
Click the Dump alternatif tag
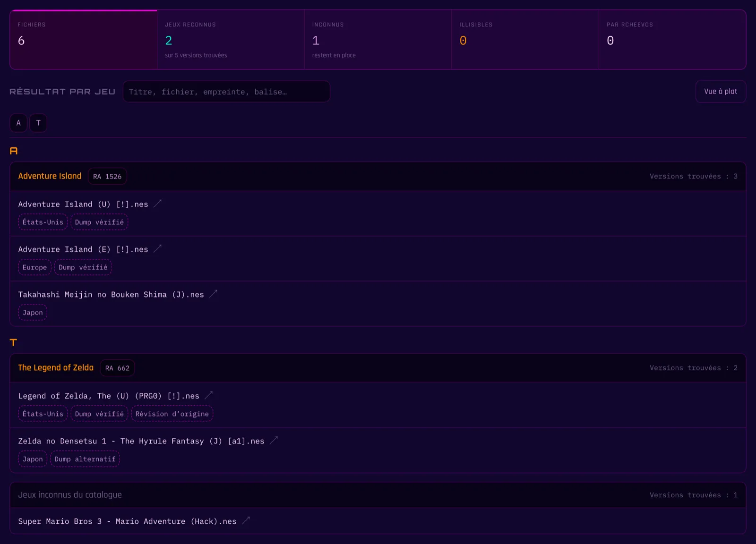85,459
